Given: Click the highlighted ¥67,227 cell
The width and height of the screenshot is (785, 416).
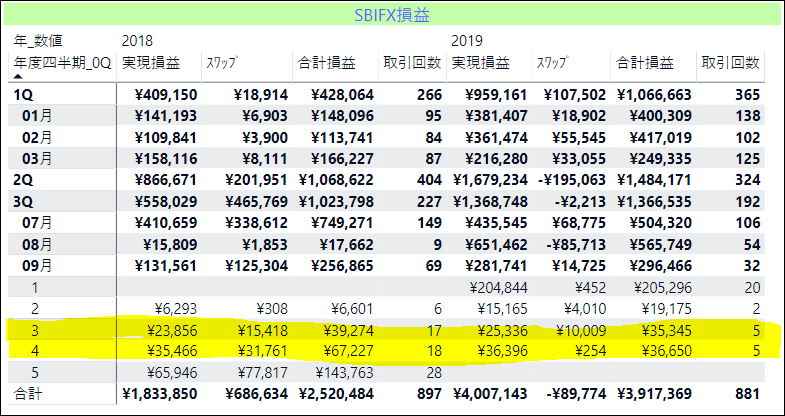Looking at the screenshot, I should pos(347,351).
